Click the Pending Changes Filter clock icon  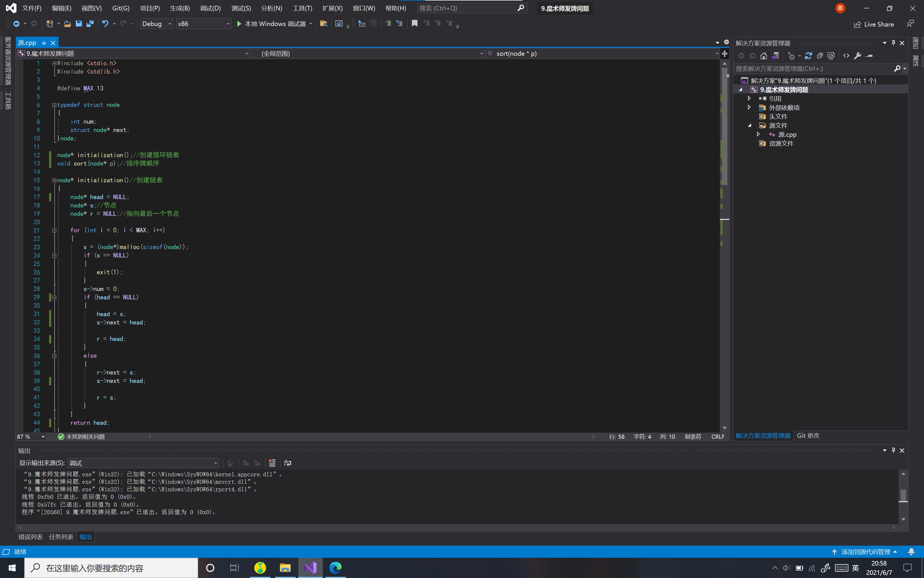tap(791, 56)
